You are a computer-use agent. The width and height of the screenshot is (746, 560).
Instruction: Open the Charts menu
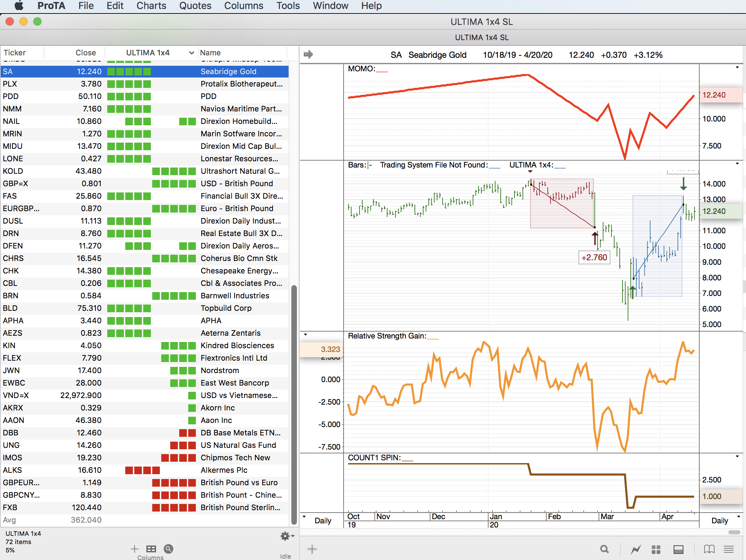point(151,6)
